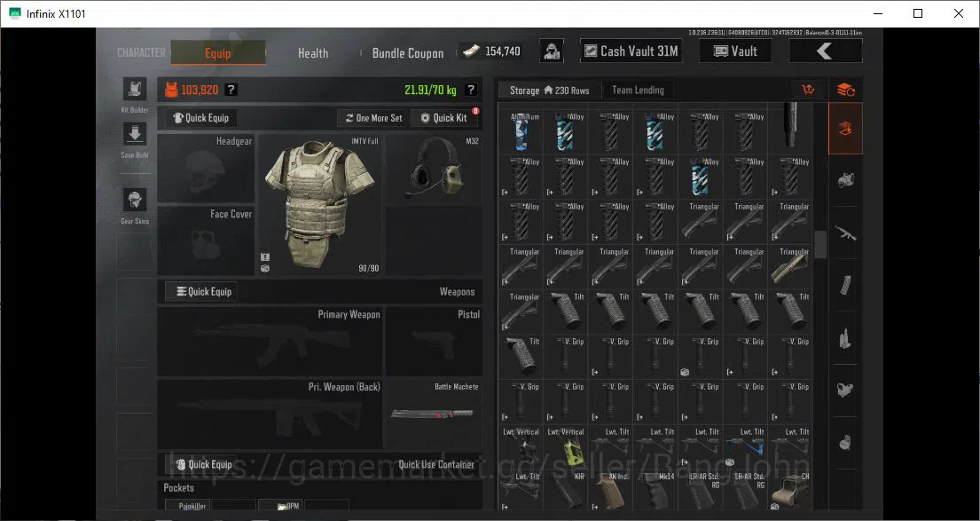The height and width of the screenshot is (521, 980).
Task: Select the V. Grip marked with crate icon
Action: click(701, 357)
